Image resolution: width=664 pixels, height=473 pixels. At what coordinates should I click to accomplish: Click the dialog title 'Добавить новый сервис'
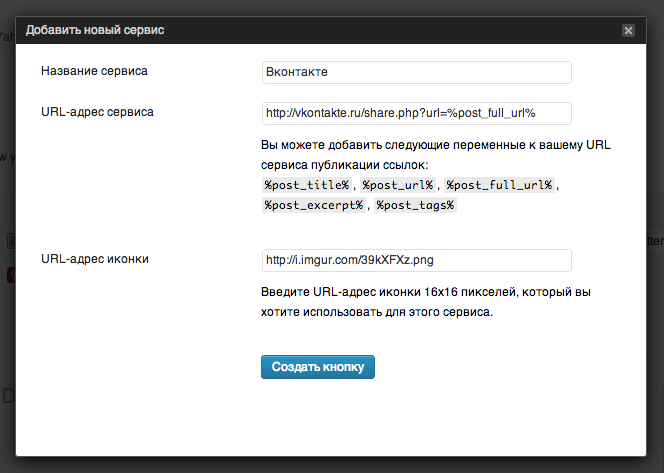pyautogui.click(x=95, y=31)
